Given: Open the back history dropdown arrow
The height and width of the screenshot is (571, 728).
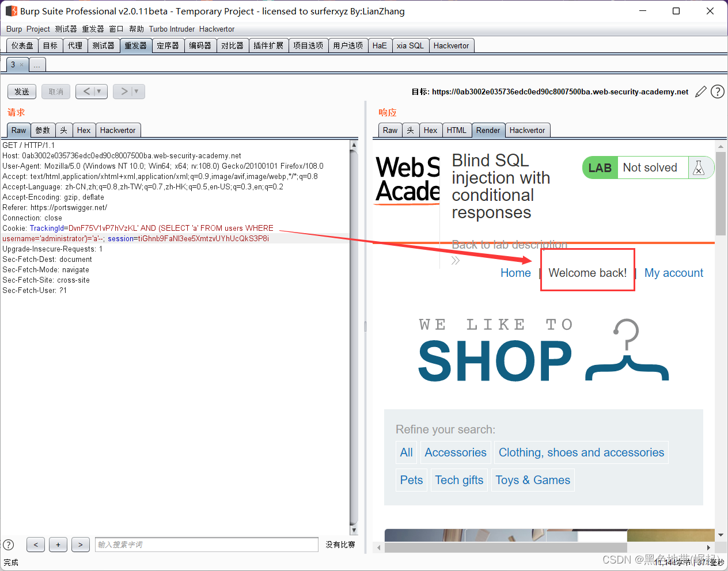Looking at the screenshot, I should (x=100, y=92).
